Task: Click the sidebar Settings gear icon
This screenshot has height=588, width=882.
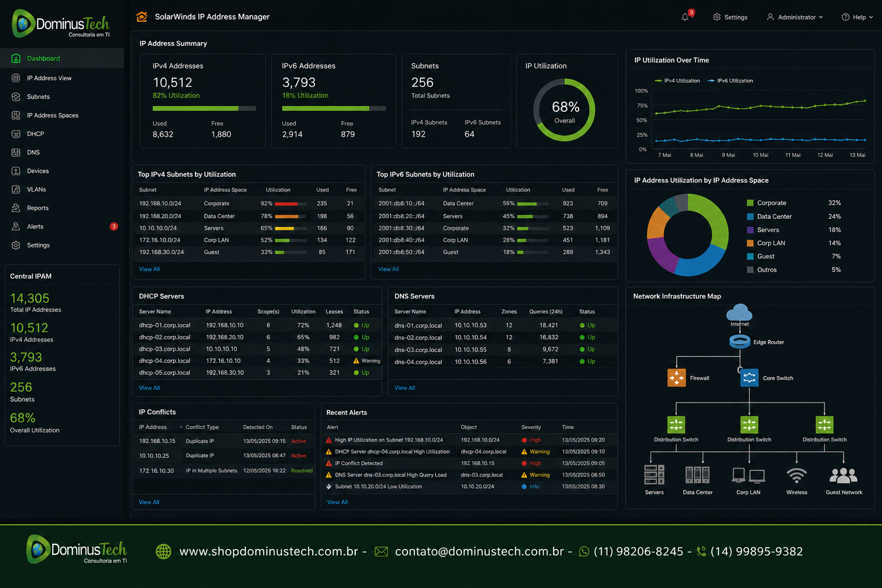Action: pos(16,245)
